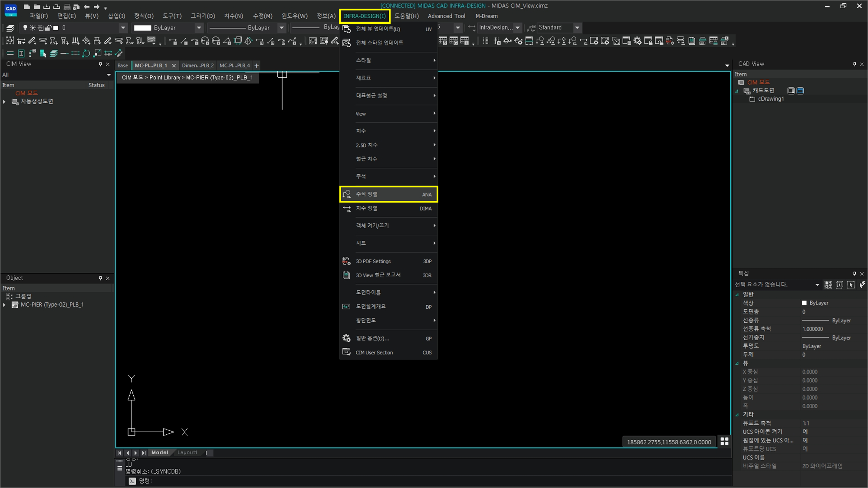The height and width of the screenshot is (488, 868).
Task: Click the table S icon in toolbar
Action: [x=442, y=41]
